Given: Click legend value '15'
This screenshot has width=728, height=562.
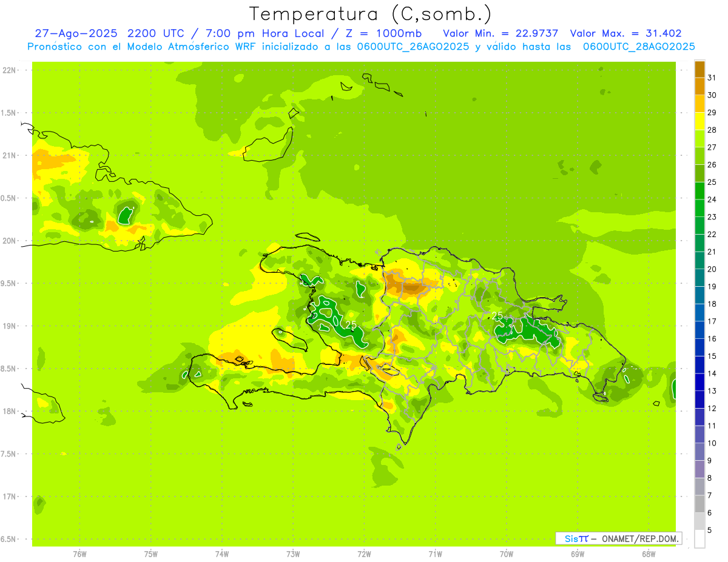Looking at the screenshot, I should (712, 356).
